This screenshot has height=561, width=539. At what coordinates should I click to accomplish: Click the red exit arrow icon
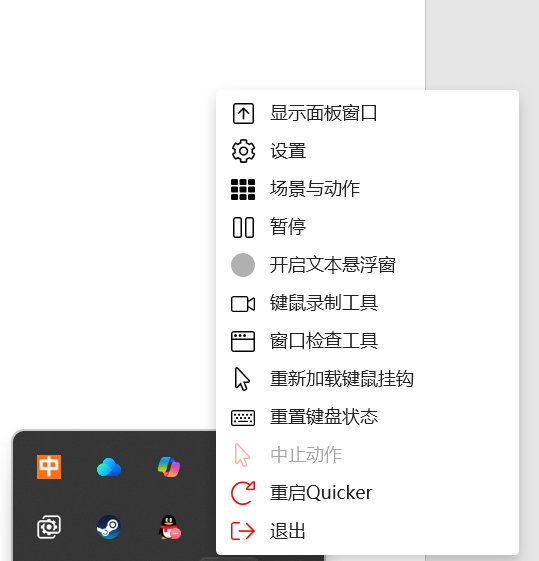pos(243,531)
